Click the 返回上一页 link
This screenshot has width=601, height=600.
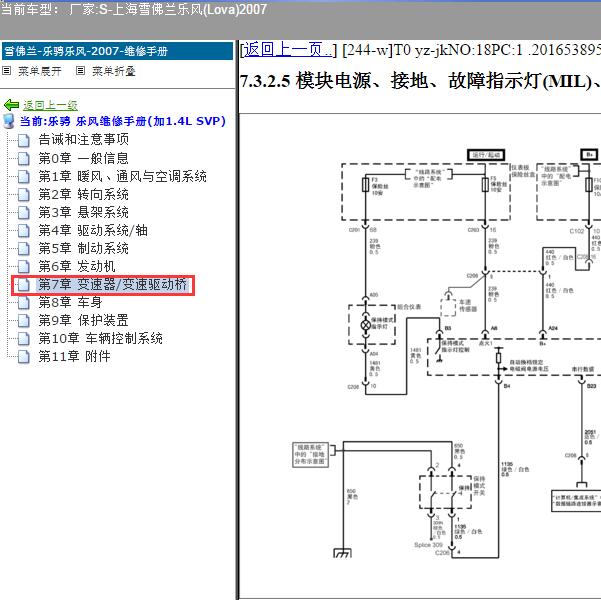(x=288, y=50)
